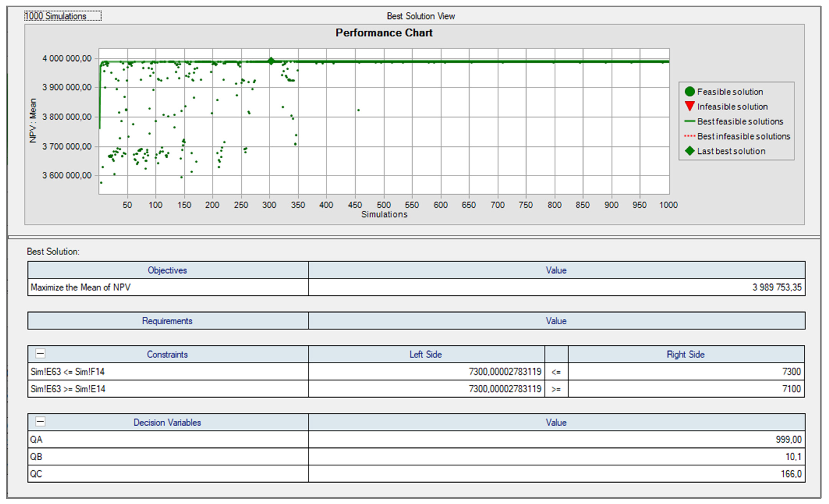This screenshot has width=829, height=504.
Task: Click the QB value cell 10,1
Action: (793, 457)
